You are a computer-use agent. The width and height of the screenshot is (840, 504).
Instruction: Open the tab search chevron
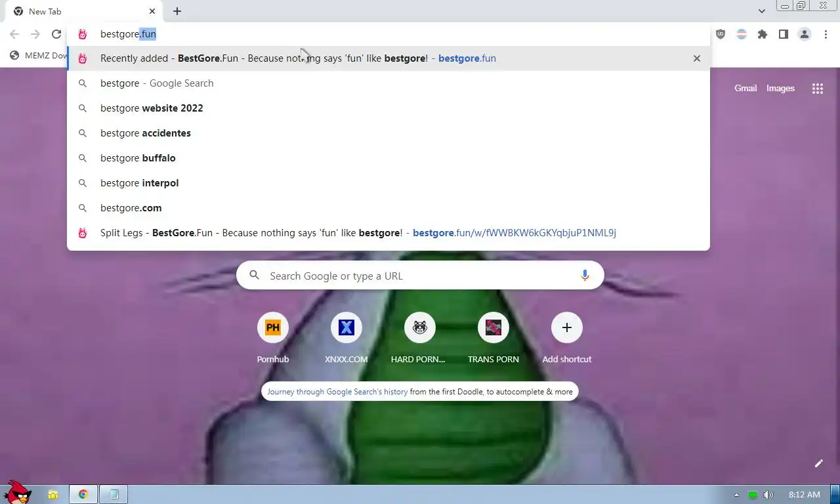tap(761, 11)
